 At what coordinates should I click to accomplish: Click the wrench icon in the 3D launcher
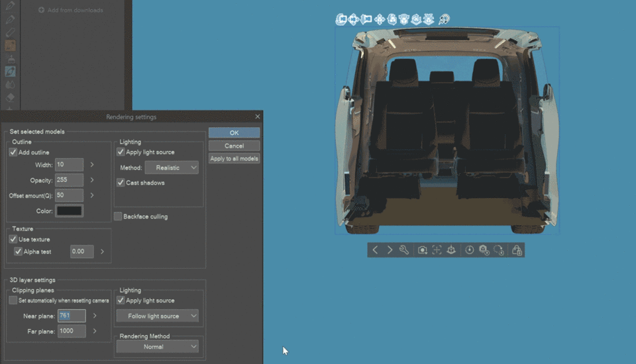[403, 250]
